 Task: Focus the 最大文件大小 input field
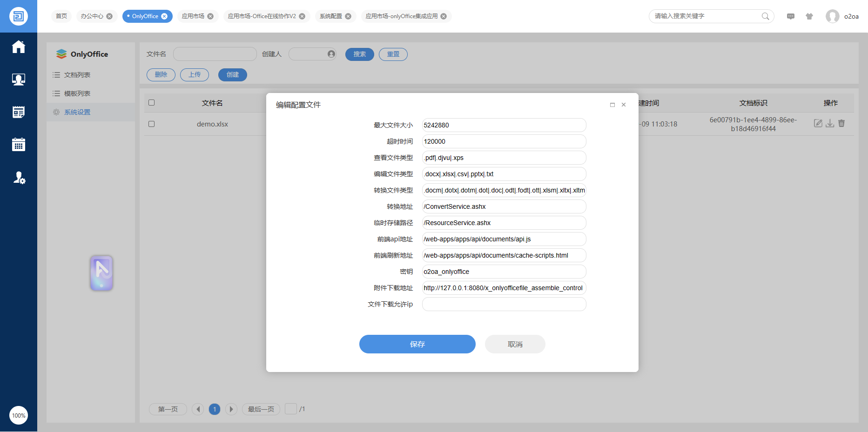[504, 125]
